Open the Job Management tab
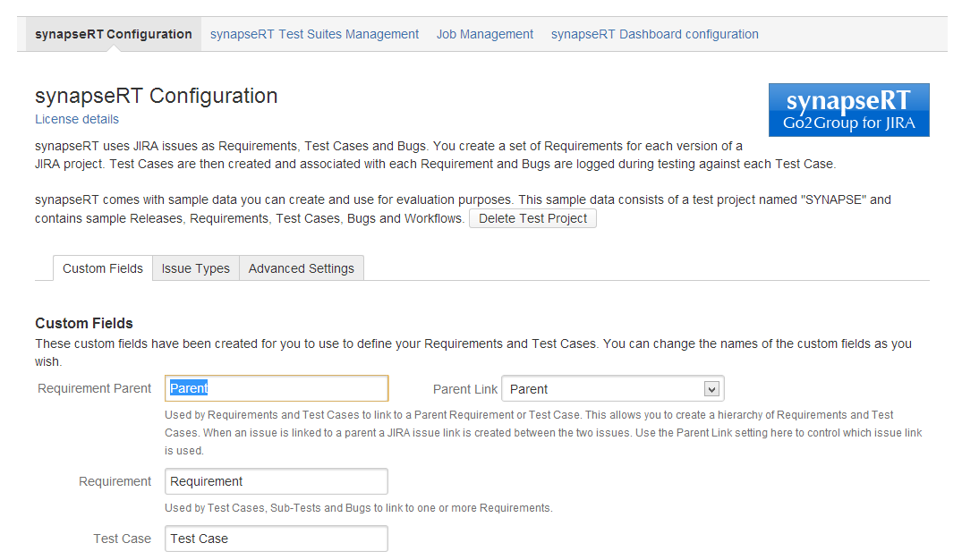The image size is (962, 560). point(484,34)
